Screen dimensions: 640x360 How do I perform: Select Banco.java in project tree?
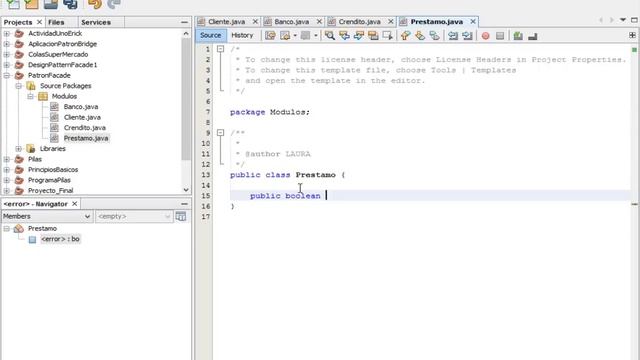coord(81,107)
